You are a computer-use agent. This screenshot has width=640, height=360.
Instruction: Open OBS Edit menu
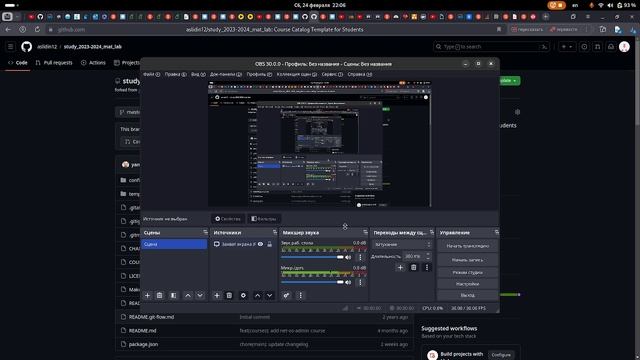point(176,74)
